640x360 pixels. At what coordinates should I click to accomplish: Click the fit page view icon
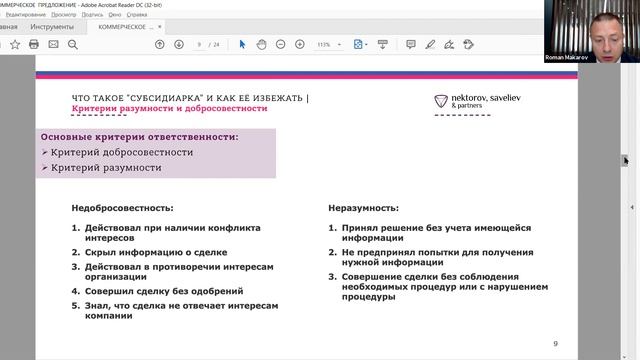358,44
